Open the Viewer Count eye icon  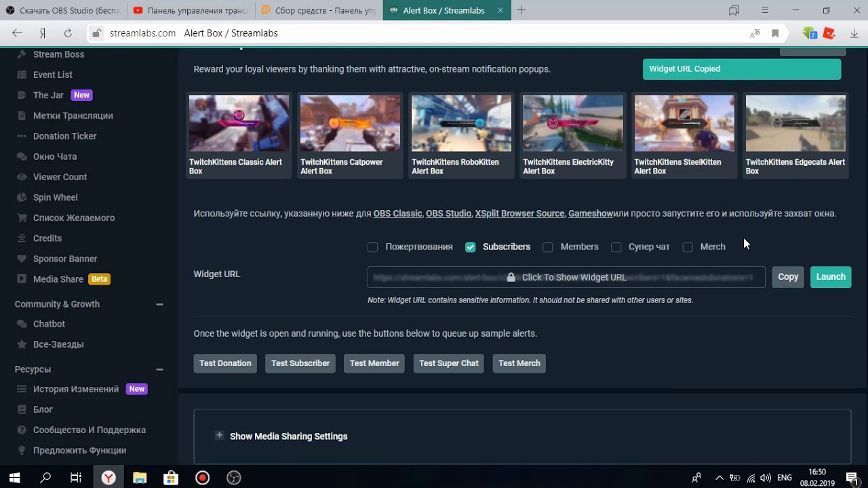(x=20, y=177)
